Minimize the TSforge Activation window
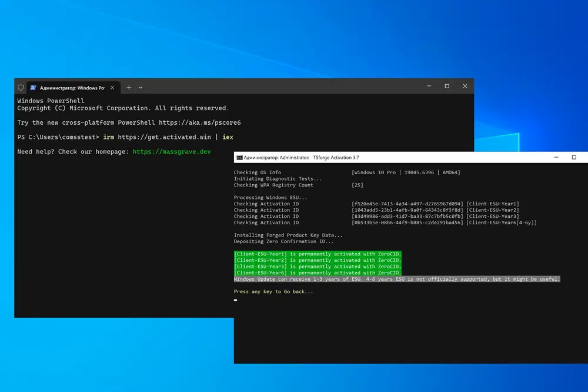This screenshot has height=392, width=588. click(x=556, y=157)
